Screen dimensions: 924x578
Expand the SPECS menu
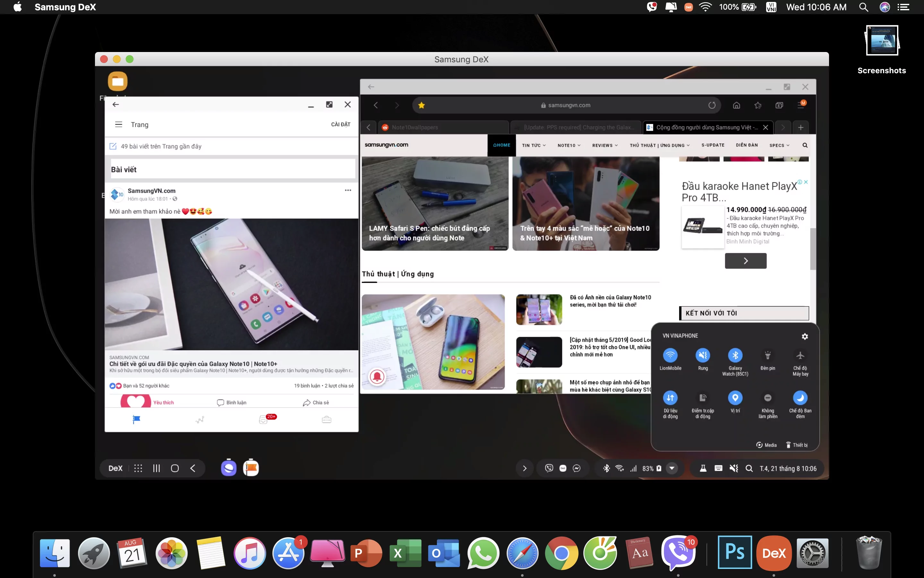779,145
